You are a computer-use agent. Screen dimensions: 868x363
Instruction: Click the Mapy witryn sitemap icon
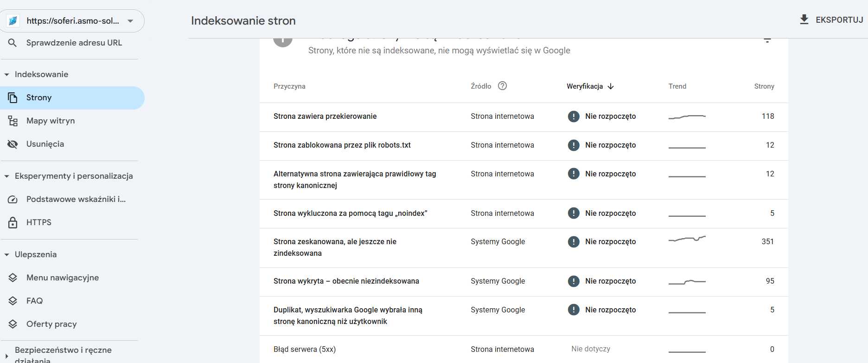click(13, 121)
